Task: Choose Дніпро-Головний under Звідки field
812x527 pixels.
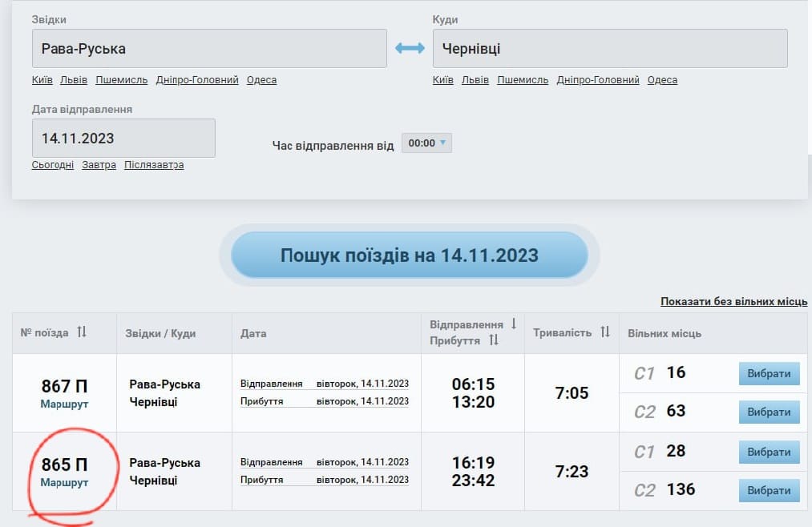Action: 197,79
